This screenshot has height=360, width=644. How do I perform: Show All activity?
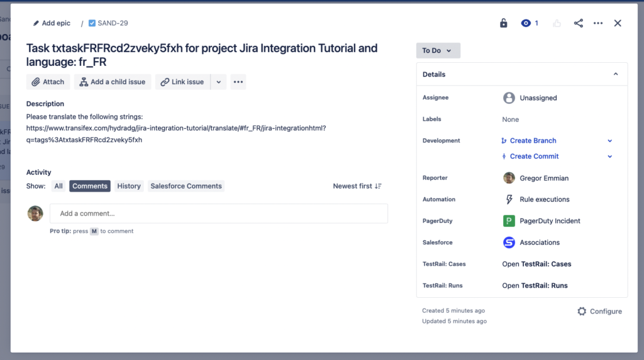58,186
